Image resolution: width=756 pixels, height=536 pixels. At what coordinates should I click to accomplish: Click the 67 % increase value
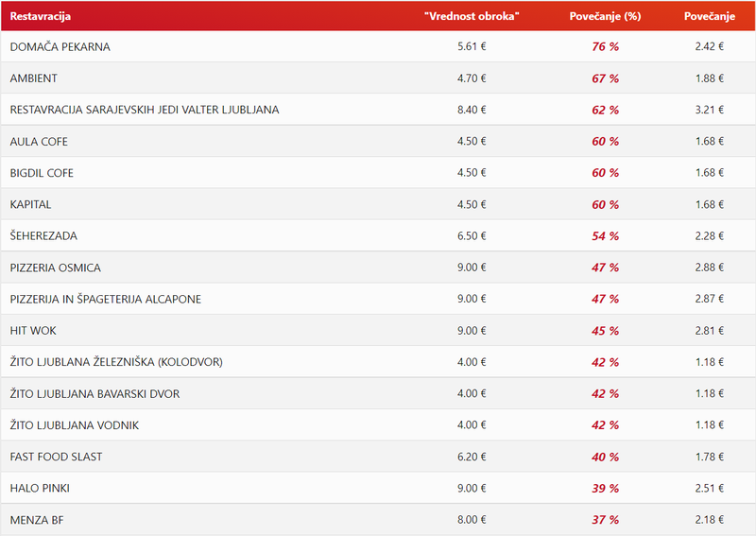[605, 78]
